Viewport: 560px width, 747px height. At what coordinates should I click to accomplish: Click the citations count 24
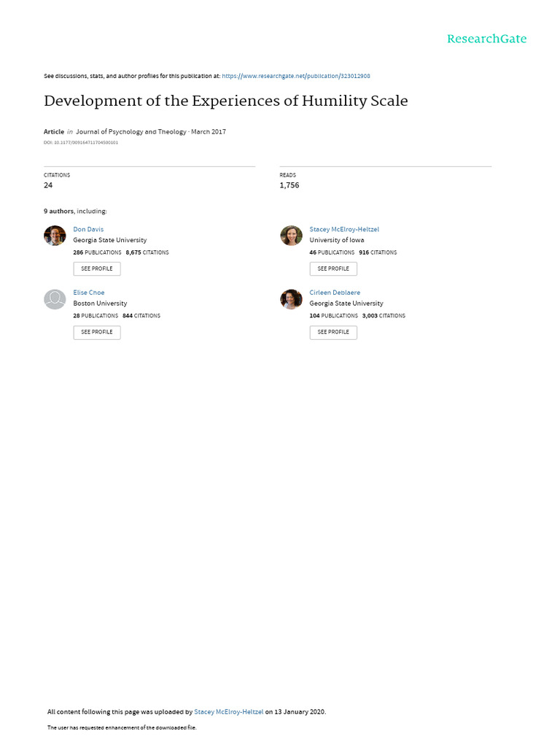click(x=48, y=185)
